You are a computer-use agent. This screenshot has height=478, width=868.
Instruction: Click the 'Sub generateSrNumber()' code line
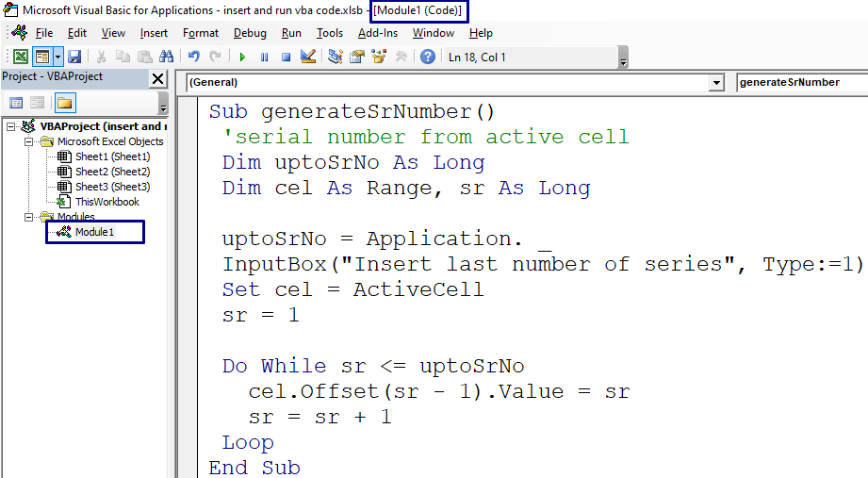pos(352,112)
